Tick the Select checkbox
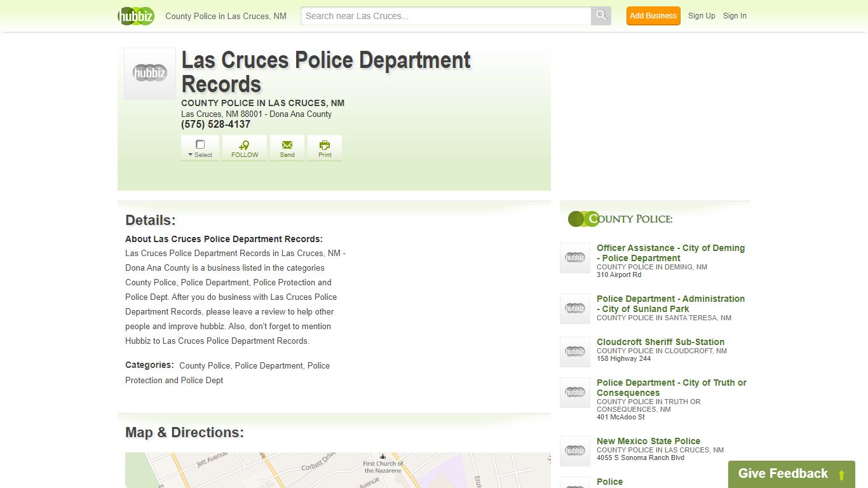 tap(200, 144)
